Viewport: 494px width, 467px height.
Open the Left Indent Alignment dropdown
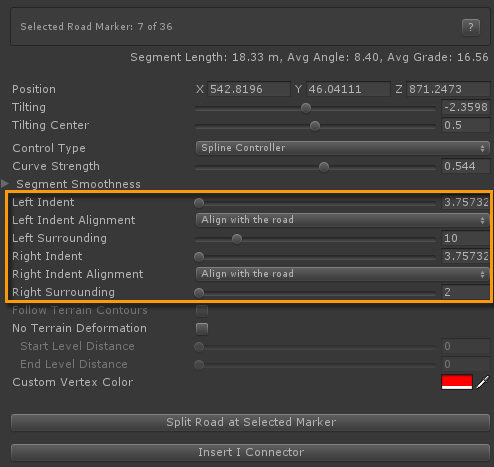[343, 220]
